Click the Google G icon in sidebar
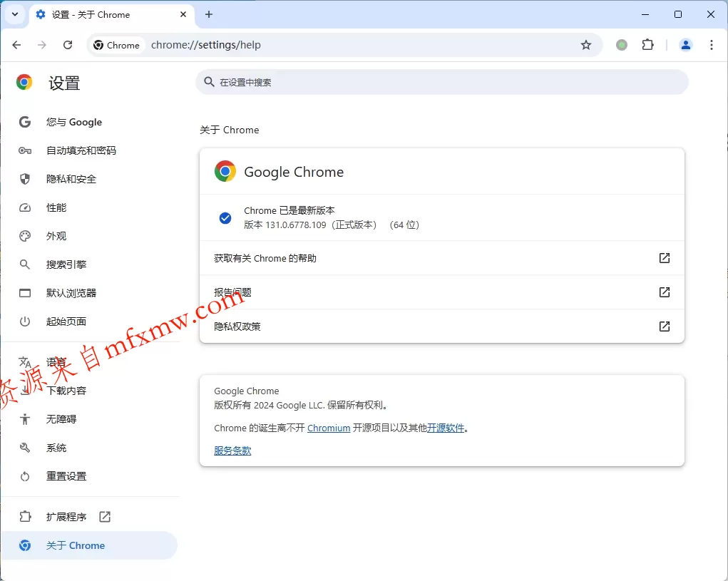This screenshot has height=581, width=728. (x=25, y=122)
